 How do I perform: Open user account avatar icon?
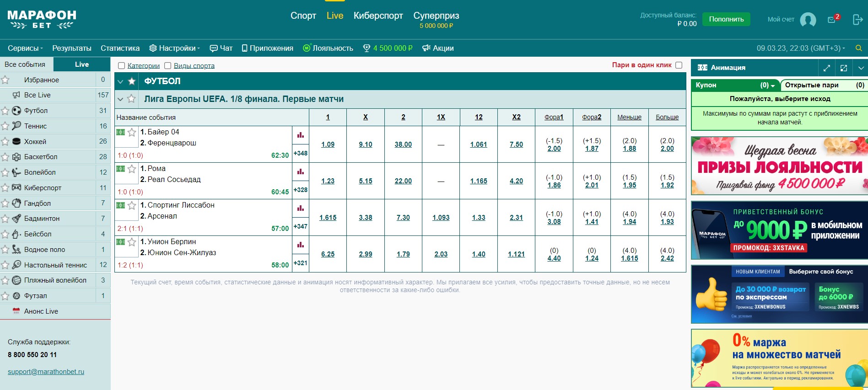coord(808,20)
